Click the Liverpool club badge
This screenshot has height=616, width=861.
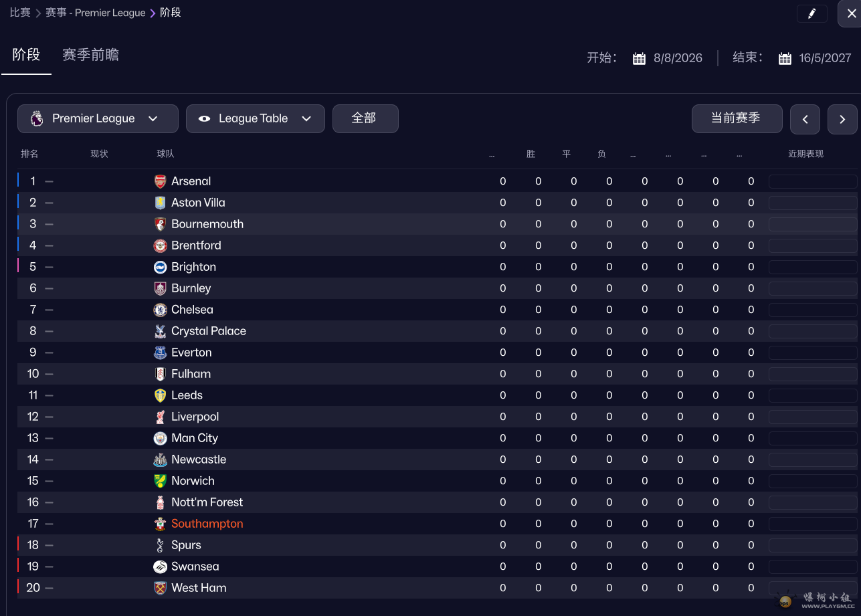click(x=160, y=417)
